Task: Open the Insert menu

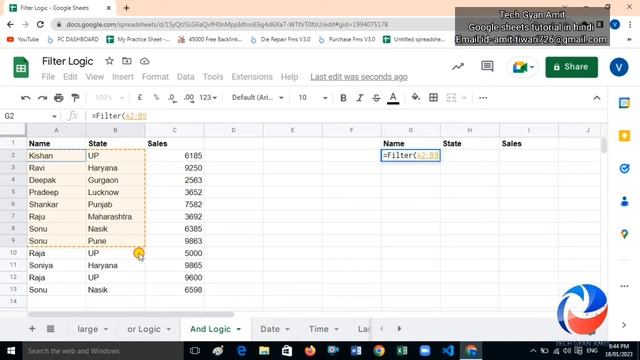Action: tap(123, 77)
